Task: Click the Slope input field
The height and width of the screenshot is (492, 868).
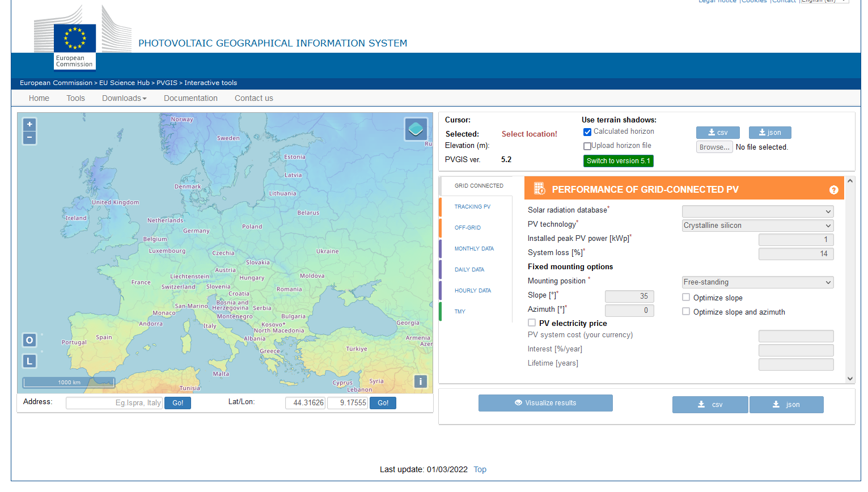Action: [x=629, y=296]
